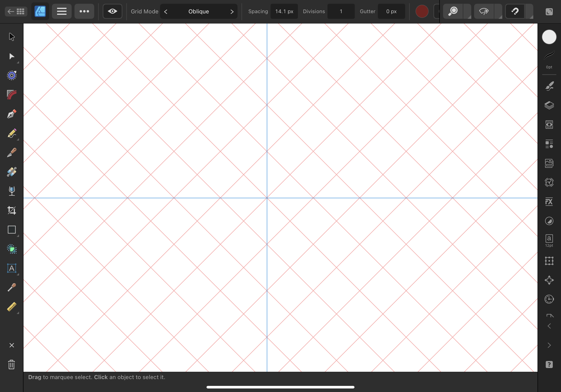Select the Move tool arrow

(12, 37)
